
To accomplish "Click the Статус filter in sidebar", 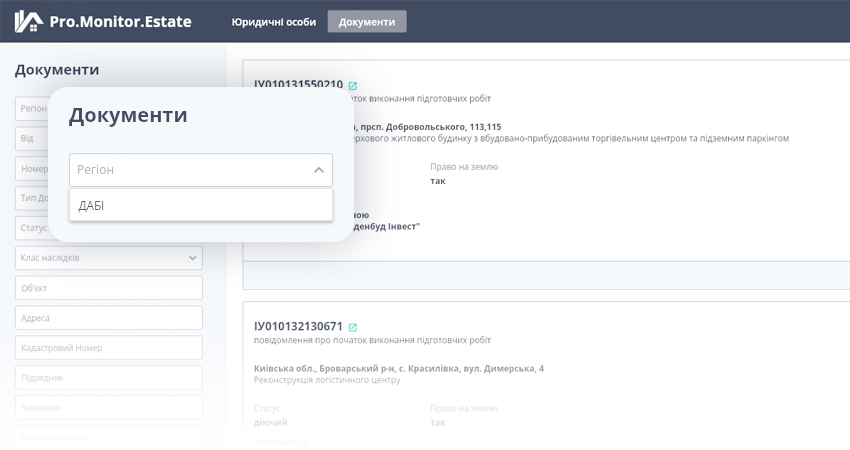I will pyautogui.click(x=30, y=228).
